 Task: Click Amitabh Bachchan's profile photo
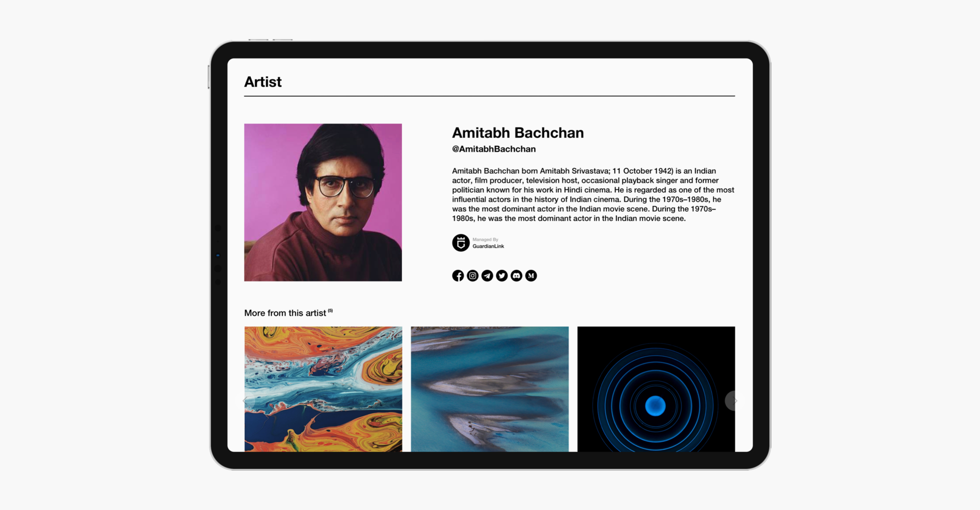click(323, 202)
